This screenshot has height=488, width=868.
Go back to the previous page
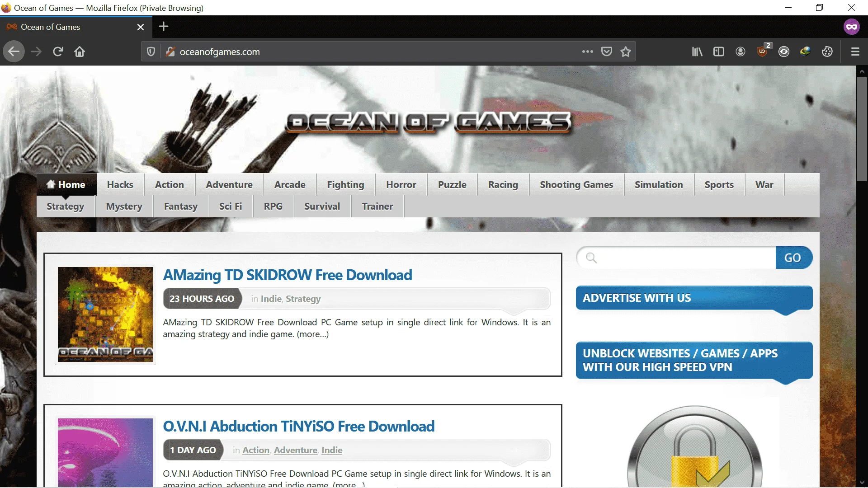(x=14, y=52)
